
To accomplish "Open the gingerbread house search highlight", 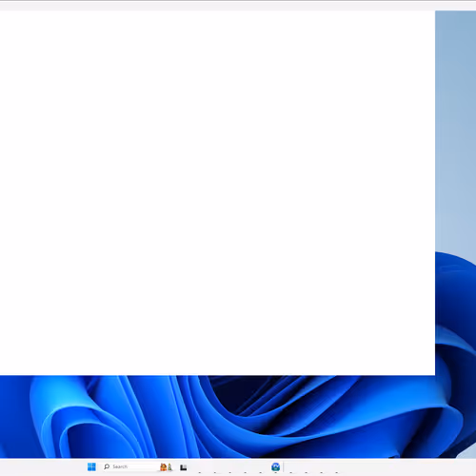I will point(163,466).
